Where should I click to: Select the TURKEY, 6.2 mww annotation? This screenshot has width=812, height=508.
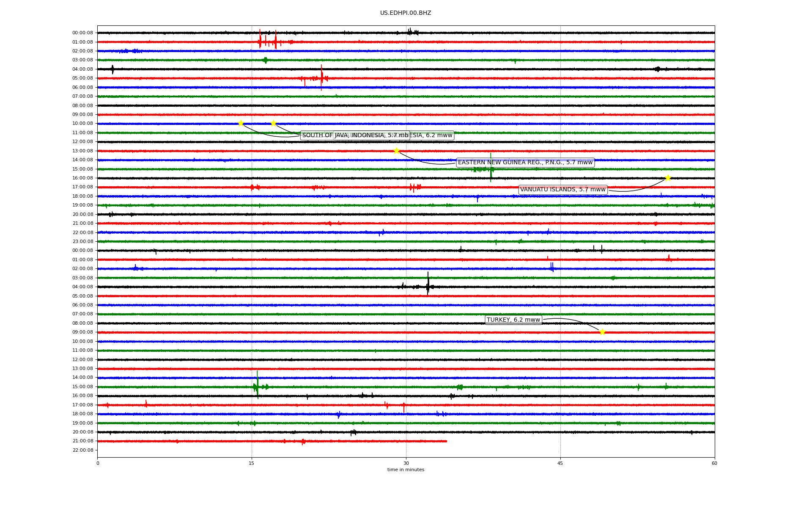tap(513, 320)
